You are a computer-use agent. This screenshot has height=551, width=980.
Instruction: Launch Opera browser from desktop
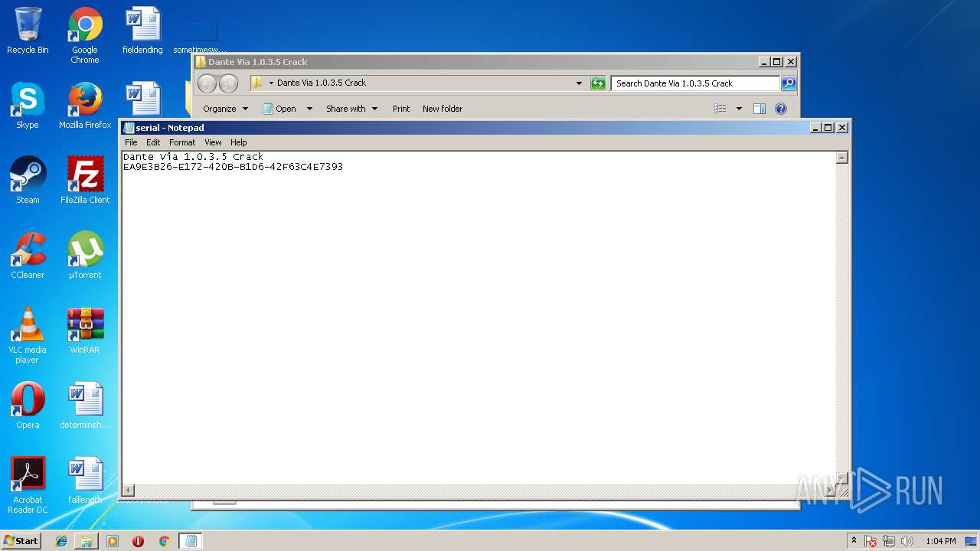[28, 406]
